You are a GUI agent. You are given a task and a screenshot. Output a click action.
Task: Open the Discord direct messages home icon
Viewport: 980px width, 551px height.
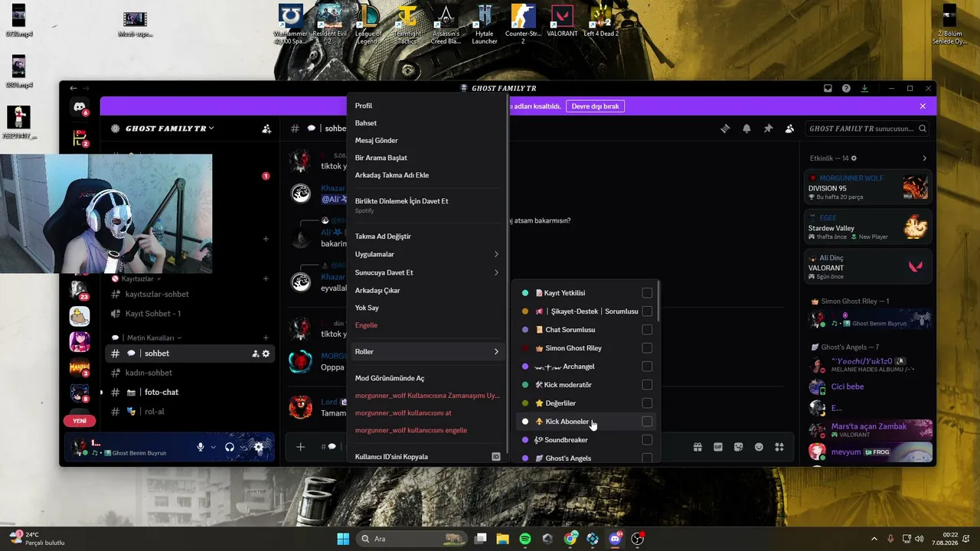80,108
